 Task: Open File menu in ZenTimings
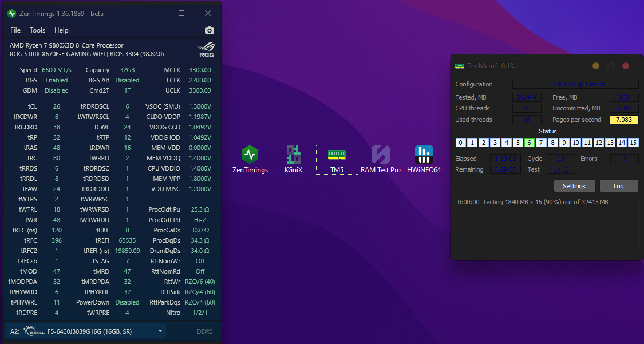[x=15, y=30]
